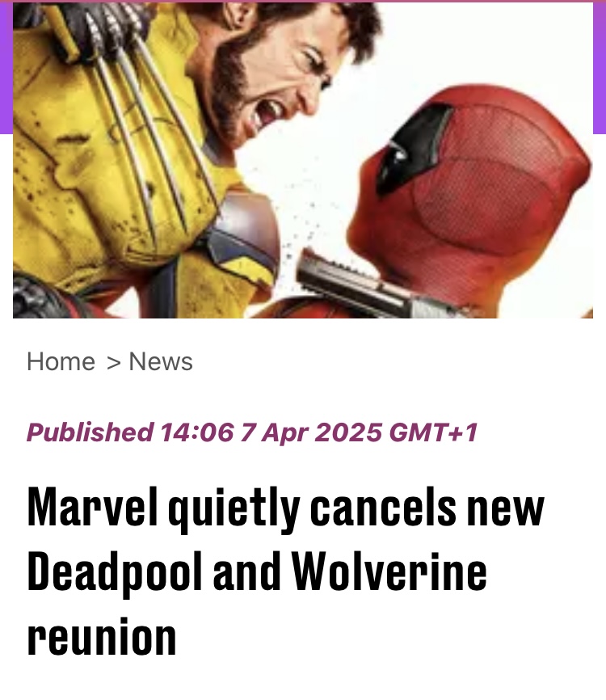This screenshot has width=606, height=700.
Task: Click the word "cancels" in the headline
Action: point(383,508)
